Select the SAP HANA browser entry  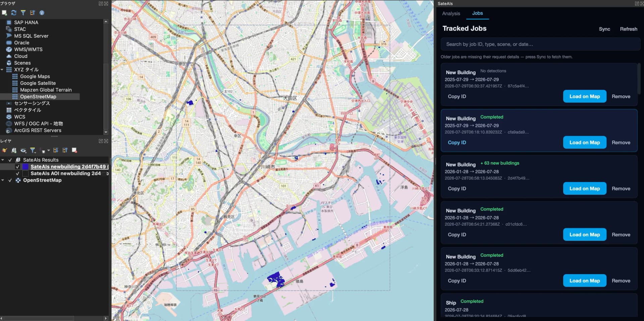[x=26, y=22]
